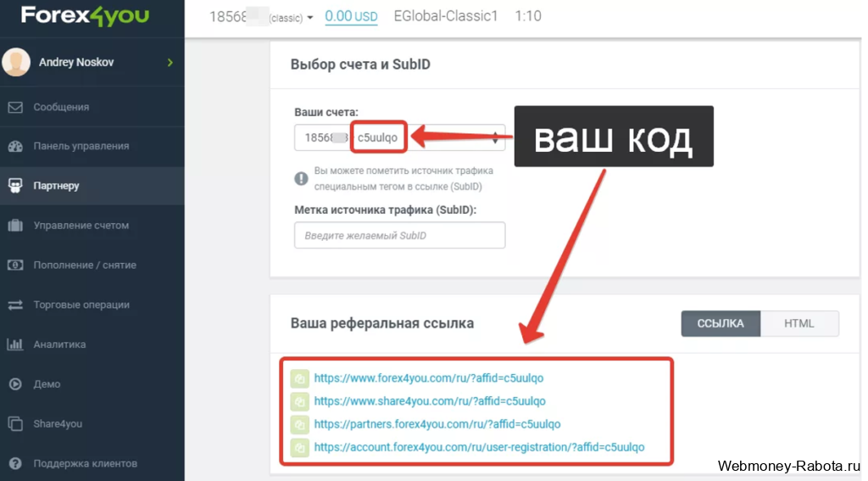Screen dimensions: 868x481
Task: Focus the SubID traffic source input
Action: (399, 236)
